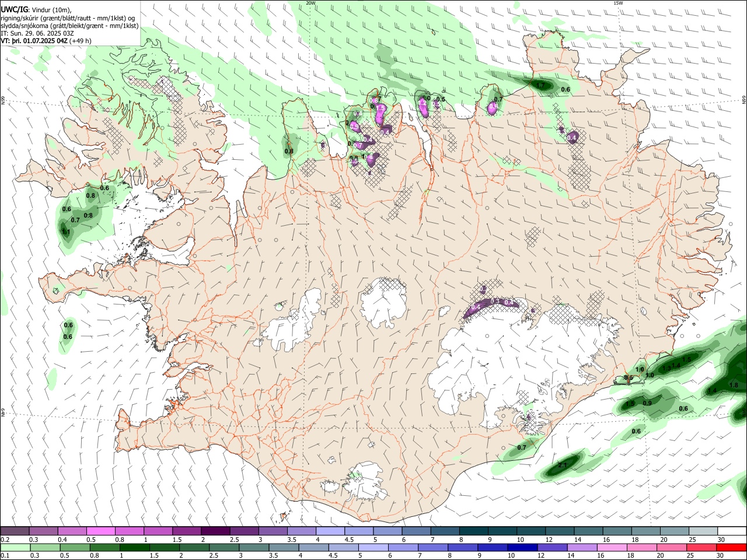Click the dark teal 8–9 swatch in upper scale

(473, 531)
